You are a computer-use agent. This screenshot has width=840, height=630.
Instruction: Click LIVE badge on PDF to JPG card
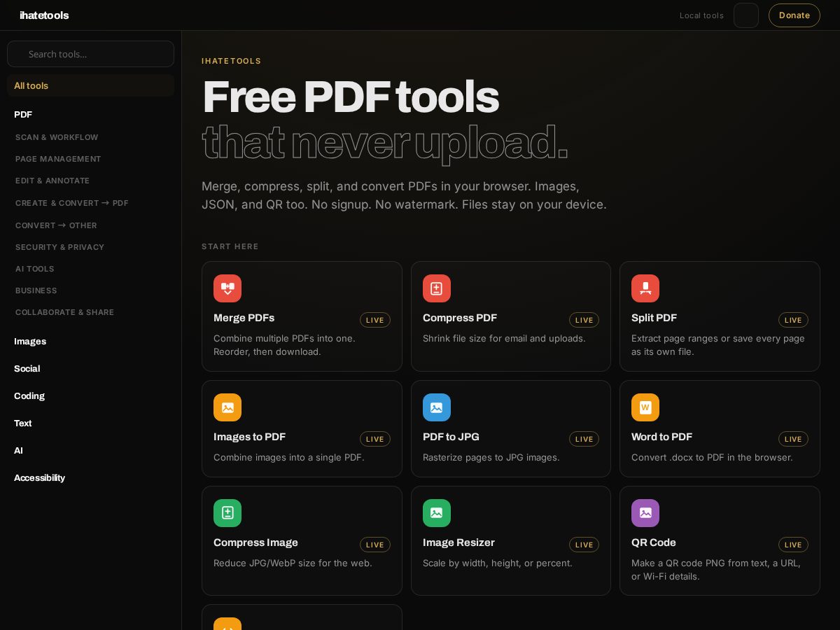click(x=584, y=439)
